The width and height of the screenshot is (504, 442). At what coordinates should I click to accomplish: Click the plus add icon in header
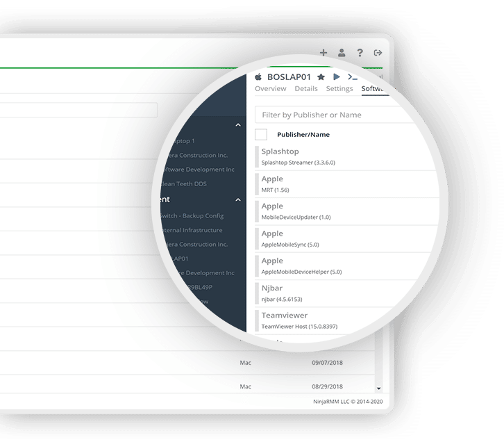pyautogui.click(x=324, y=53)
